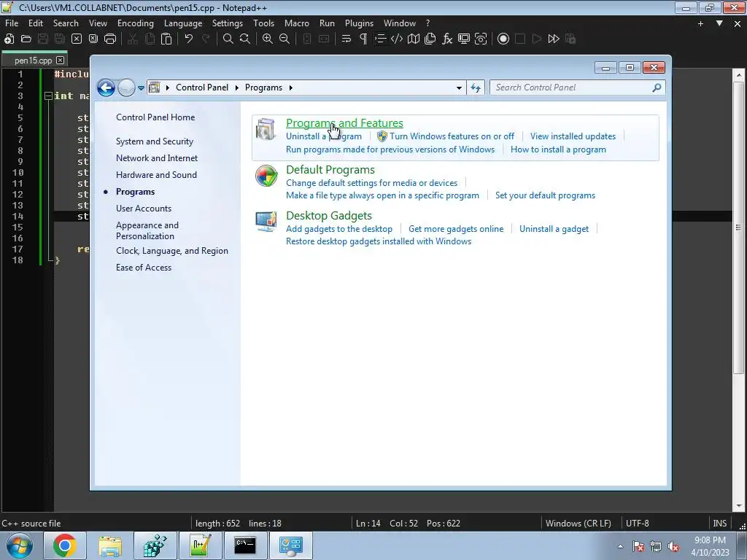Open the Macro menu
This screenshot has width=747, height=560.
point(297,23)
